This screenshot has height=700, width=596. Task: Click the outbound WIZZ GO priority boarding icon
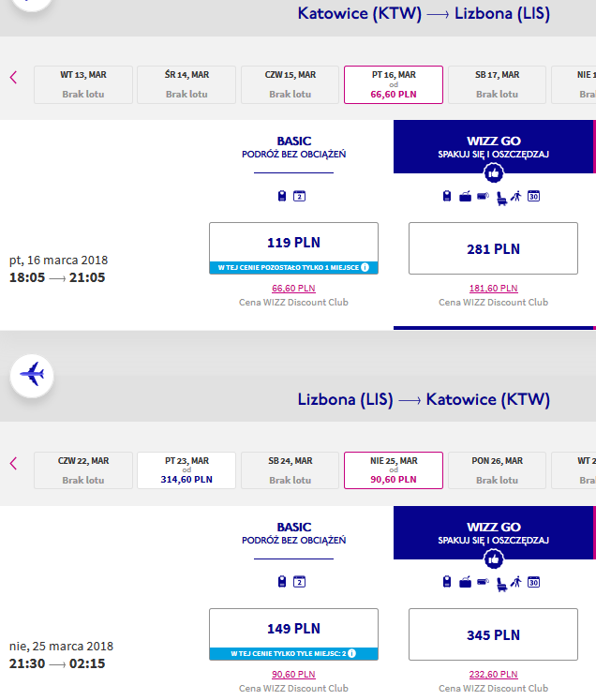tap(516, 196)
